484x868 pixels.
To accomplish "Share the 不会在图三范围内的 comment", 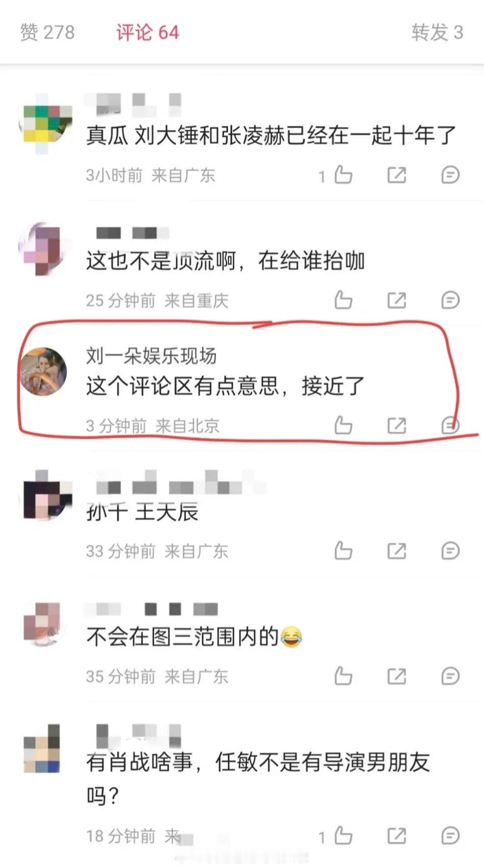I will pos(397,676).
